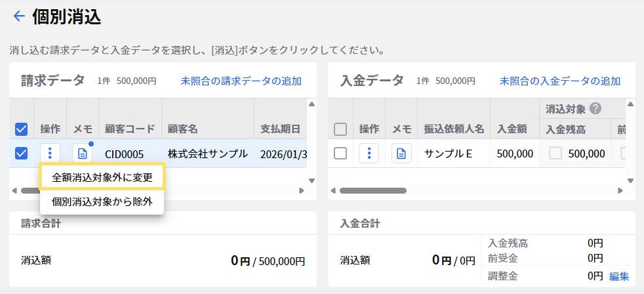Click the help icon next to 消込対象

(x=595, y=109)
